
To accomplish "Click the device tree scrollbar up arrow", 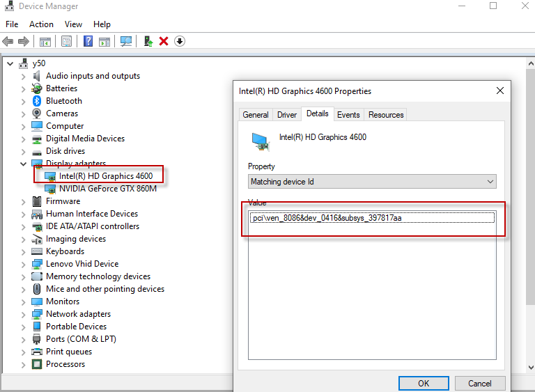I will pyautogui.click(x=531, y=63).
